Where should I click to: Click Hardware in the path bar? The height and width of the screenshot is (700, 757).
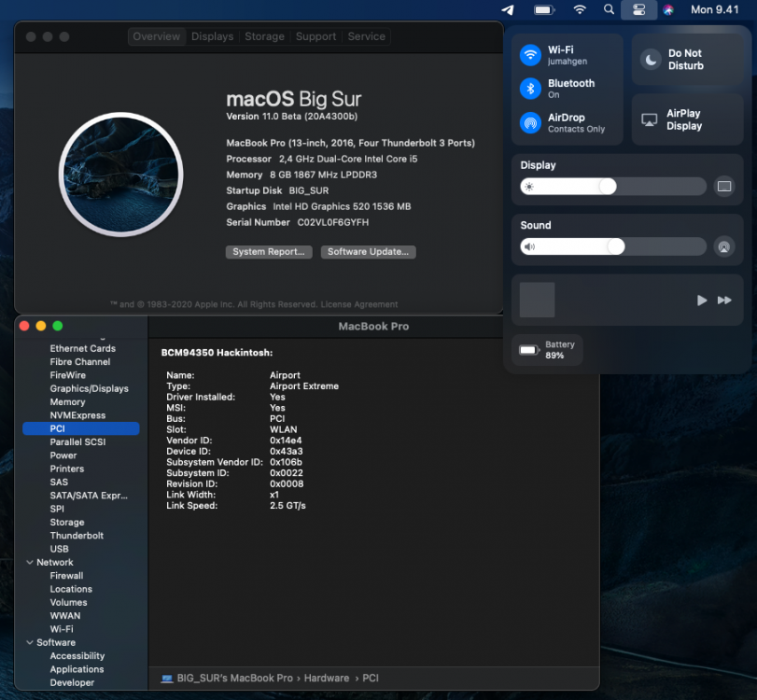tap(327, 679)
